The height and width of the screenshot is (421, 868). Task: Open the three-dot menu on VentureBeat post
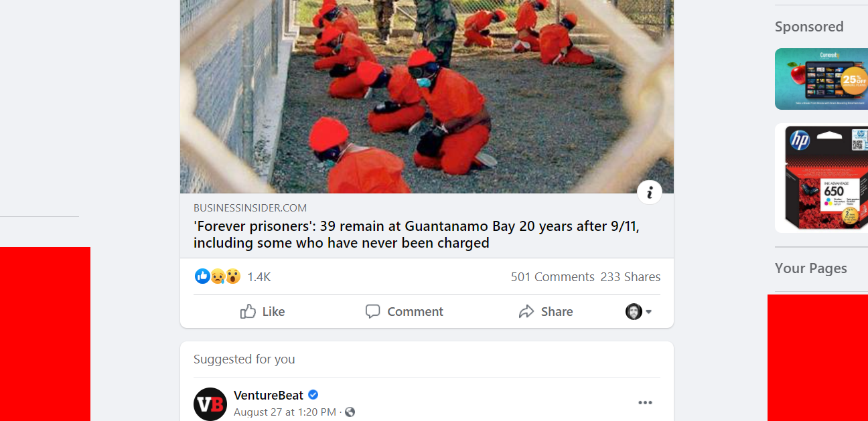(645, 402)
